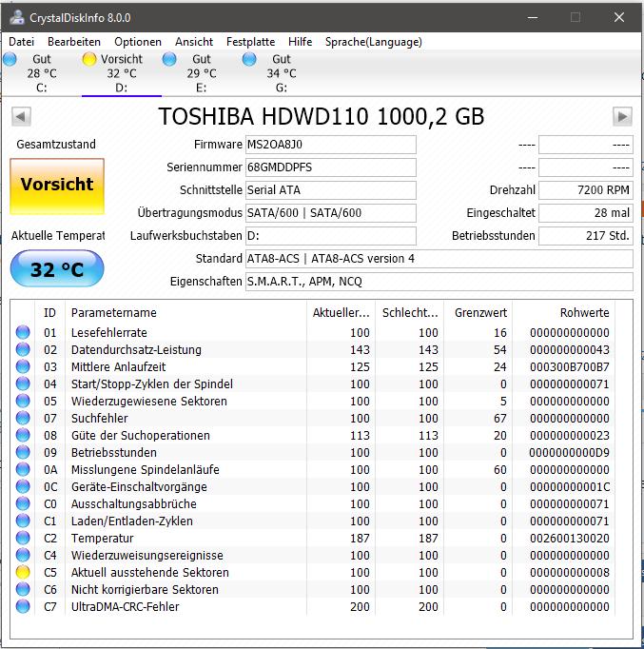Go to next disk with right arrow
This screenshot has height=649, width=644.
[622, 116]
